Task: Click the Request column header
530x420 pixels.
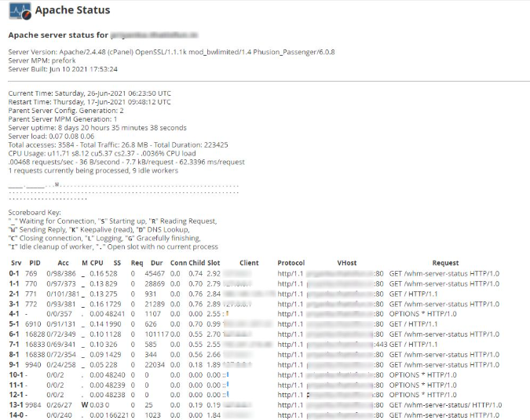Action: (x=445, y=263)
